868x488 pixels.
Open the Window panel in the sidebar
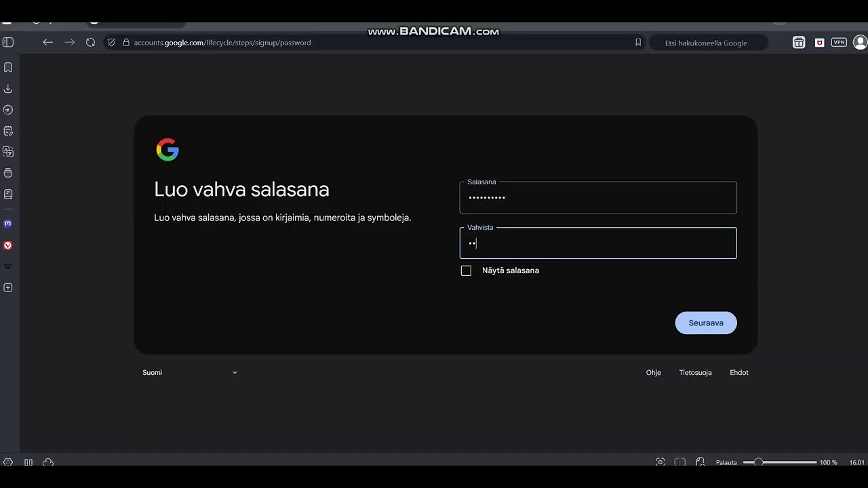point(8,173)
